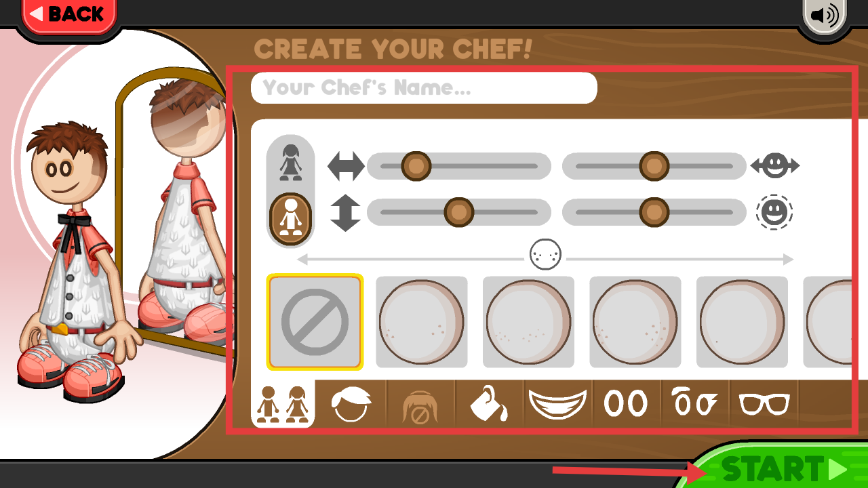
Task: Open the eyebrows and eye details tab
Action: (x=694, y=404)
